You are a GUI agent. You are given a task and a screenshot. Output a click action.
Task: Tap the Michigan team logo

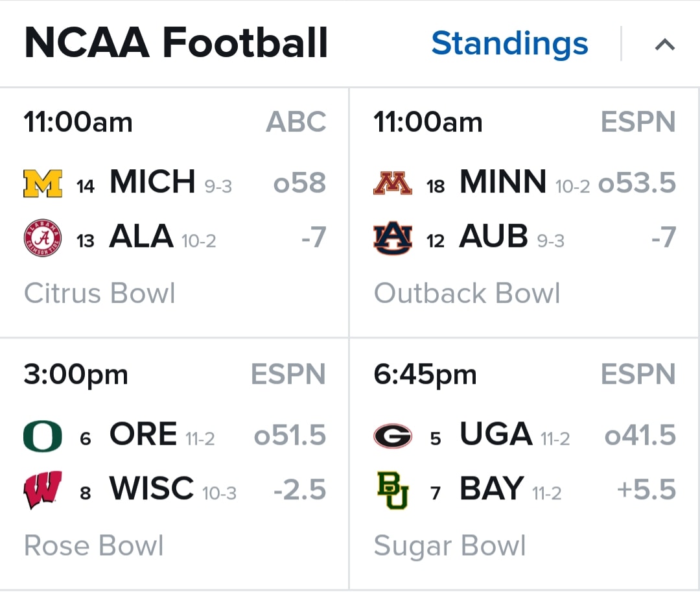tap(42, 184)
